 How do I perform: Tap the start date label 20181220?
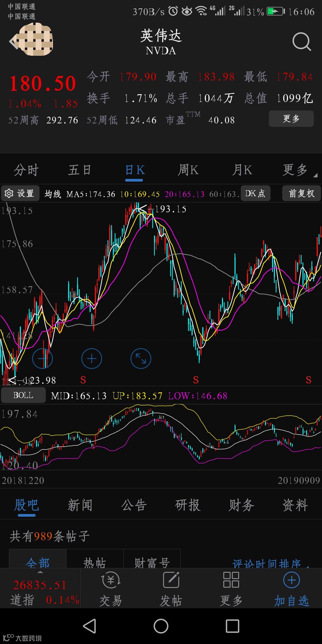[23, 481]
